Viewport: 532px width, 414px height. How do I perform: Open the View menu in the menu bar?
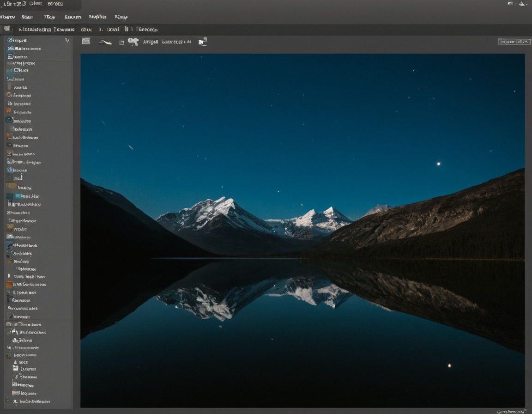point(7,17)
